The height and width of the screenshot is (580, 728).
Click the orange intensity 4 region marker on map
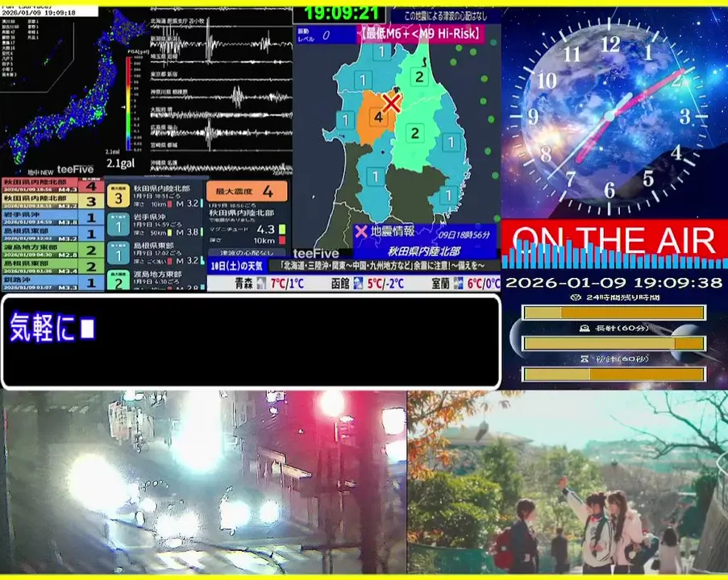click(x=378, y=117)
